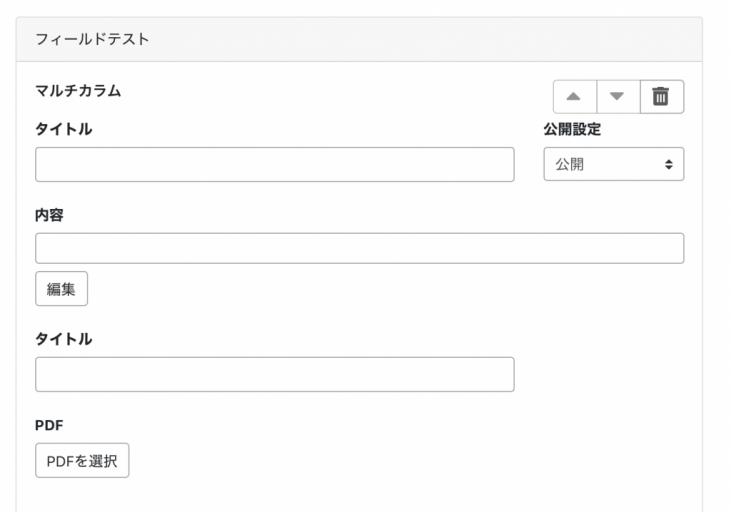Move the マルチカラム block up
The height and width of the screenshot is (512, 731).
[575, 97]
